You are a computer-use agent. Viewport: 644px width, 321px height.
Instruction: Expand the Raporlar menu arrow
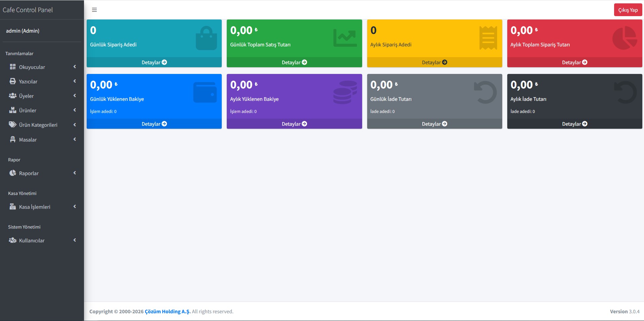tap(75, 173)
